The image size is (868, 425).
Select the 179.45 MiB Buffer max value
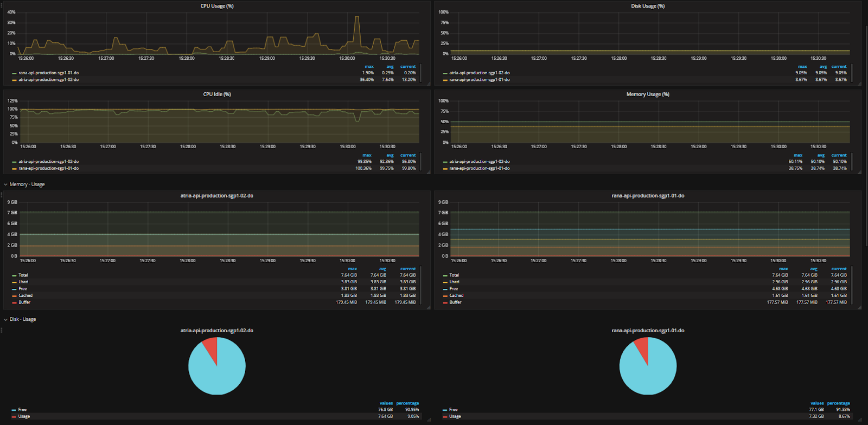click(x=346, y=302)
